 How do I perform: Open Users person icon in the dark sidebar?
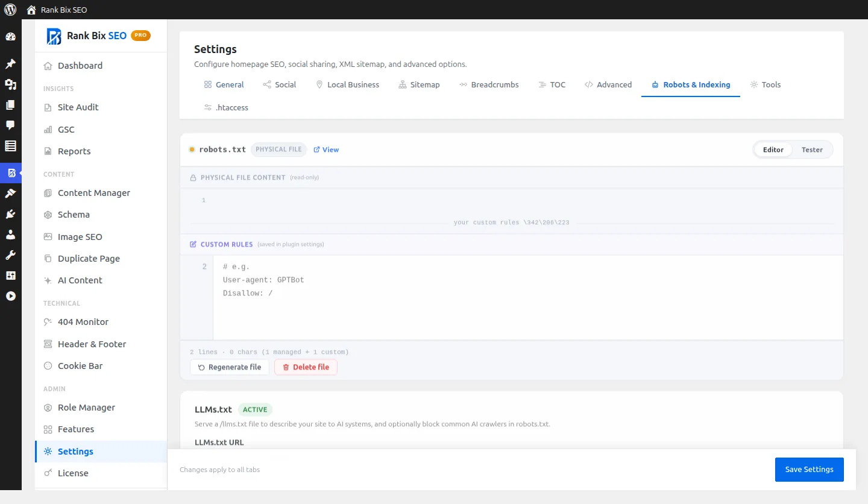10,235
